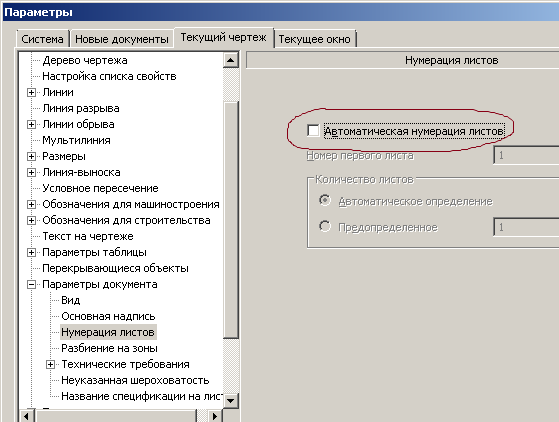The image size is (559, 422).
Task: Expand the Линии tree node
Action: pyautogui.click(x=31, y=92)
